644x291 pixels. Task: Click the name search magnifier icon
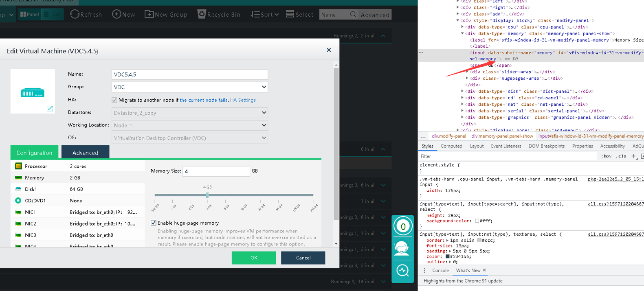353,15
